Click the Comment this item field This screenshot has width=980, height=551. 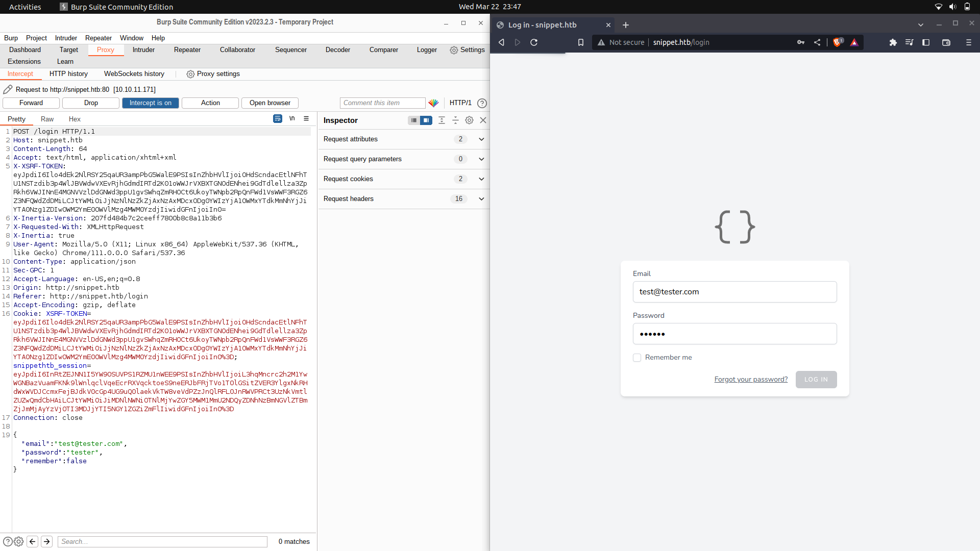pyautogui.click(x=382, y=103)
